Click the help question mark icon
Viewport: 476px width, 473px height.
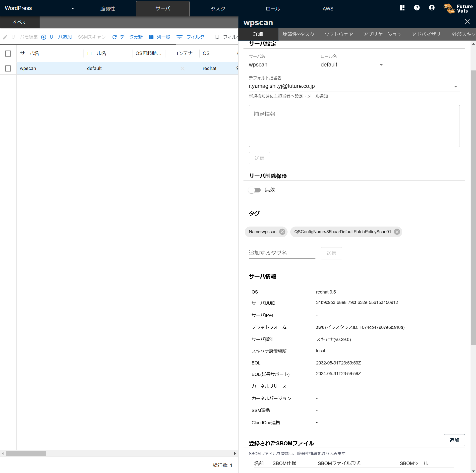click(416, 8)
